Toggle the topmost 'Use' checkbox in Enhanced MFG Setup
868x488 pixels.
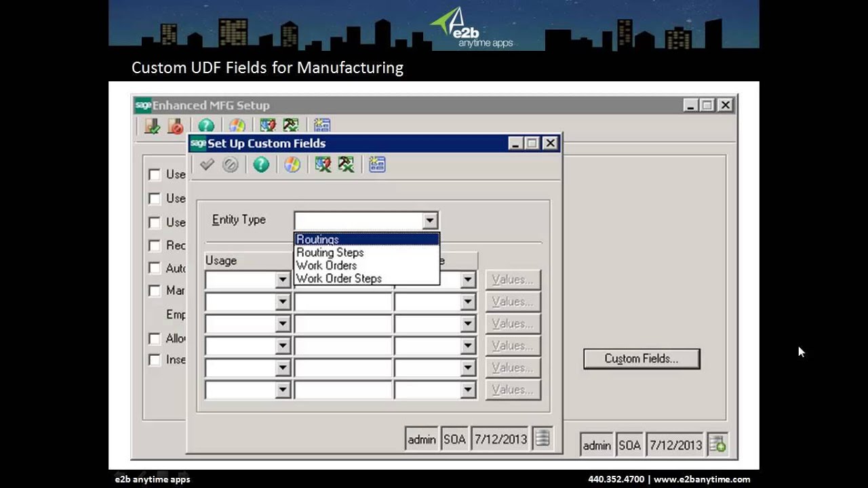coord(155,175)
